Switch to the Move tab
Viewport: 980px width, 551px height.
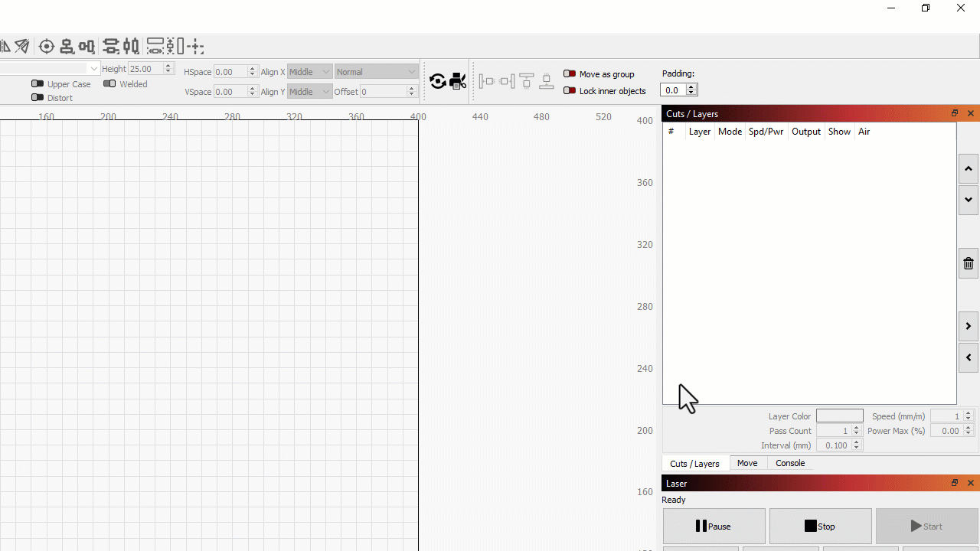(747, 463)
